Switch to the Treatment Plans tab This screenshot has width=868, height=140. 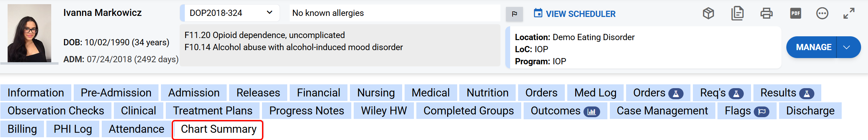click(213, 111)
